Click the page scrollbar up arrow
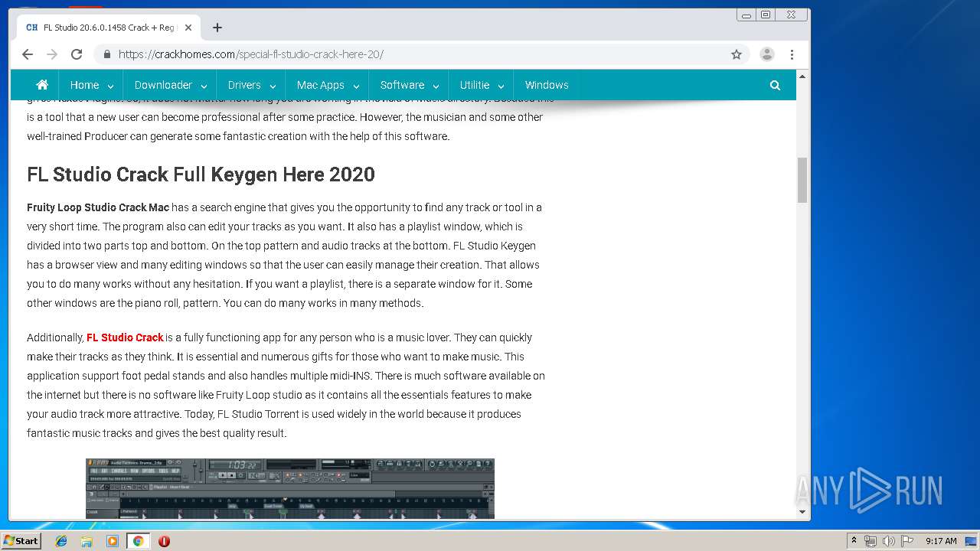Viewport: 980px width, 551px height. 802,77
